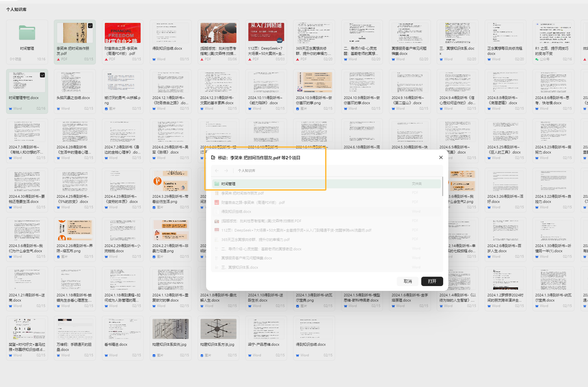This screenshot has height=387, width=588.
Task: Click 个人知识库 breadcrumb in move dialog
Action: pos(246,171)
